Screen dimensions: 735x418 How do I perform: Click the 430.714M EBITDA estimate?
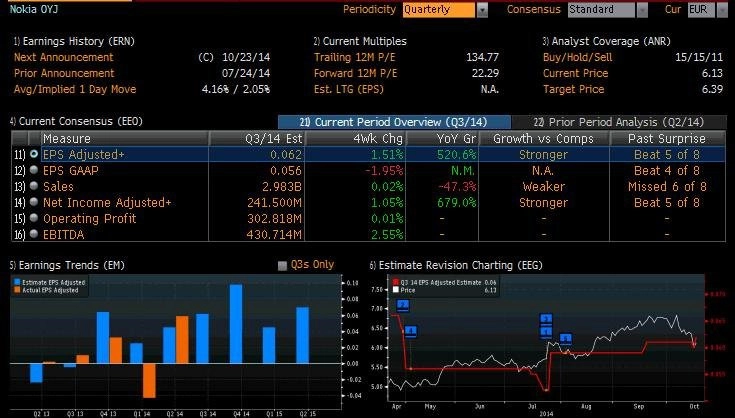pyautogui.click(x=274, y=234)
